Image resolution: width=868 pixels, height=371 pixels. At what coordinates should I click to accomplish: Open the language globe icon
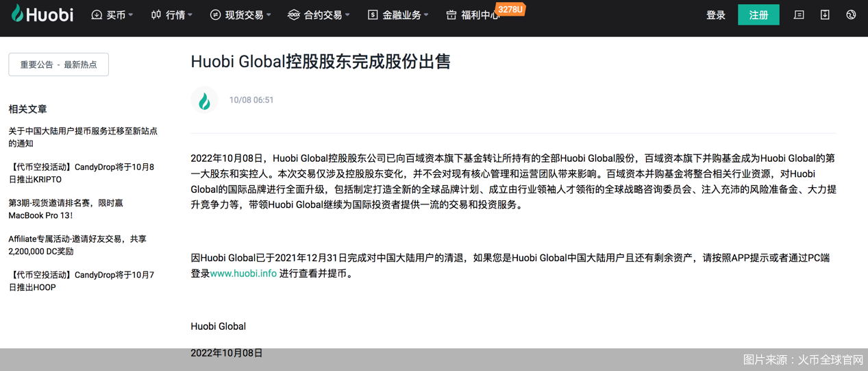851,14
